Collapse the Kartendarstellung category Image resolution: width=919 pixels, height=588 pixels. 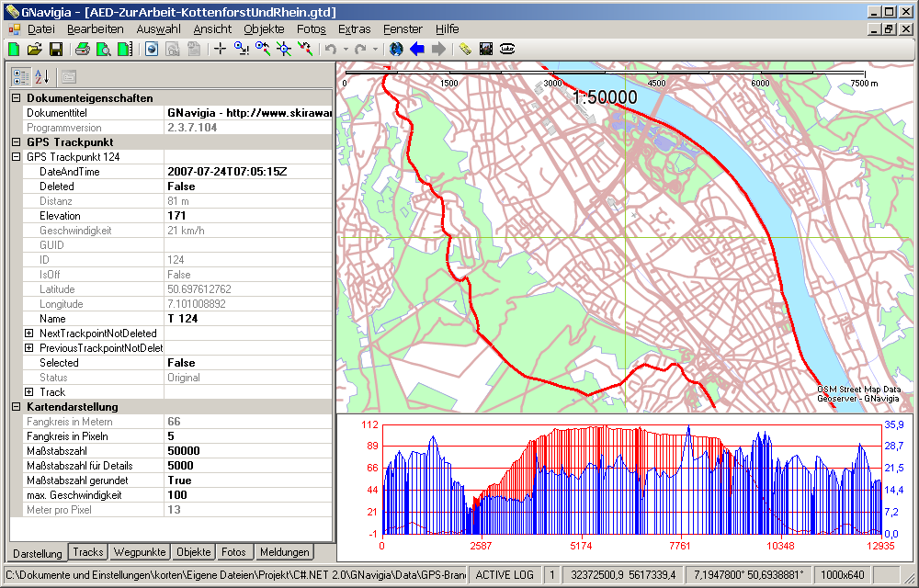[17, 406]
